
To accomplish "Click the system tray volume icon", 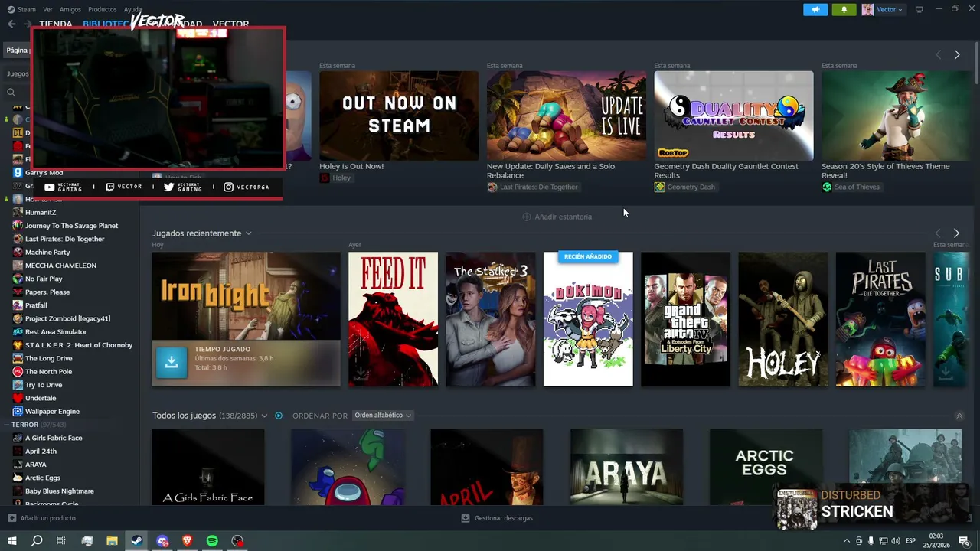I will click(x=895, y=541).
